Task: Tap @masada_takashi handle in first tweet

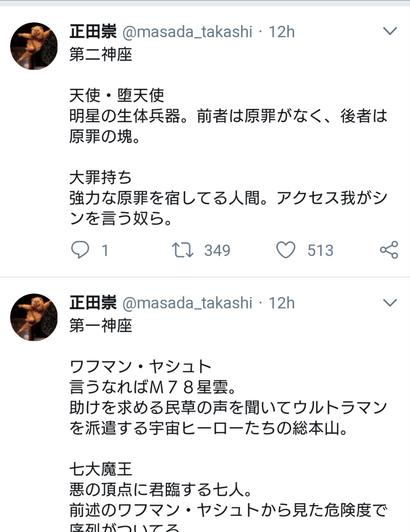Action: (x=187, y=32)
